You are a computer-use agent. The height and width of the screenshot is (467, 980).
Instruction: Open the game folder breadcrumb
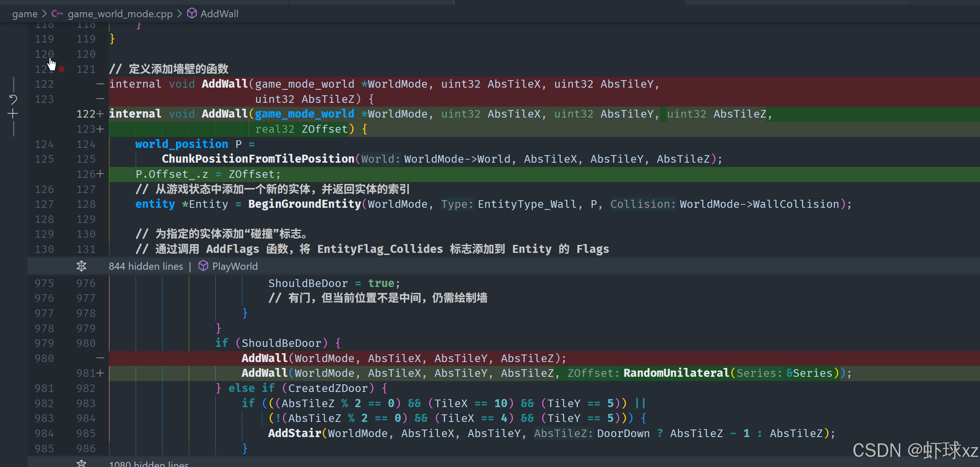(25, 14)
